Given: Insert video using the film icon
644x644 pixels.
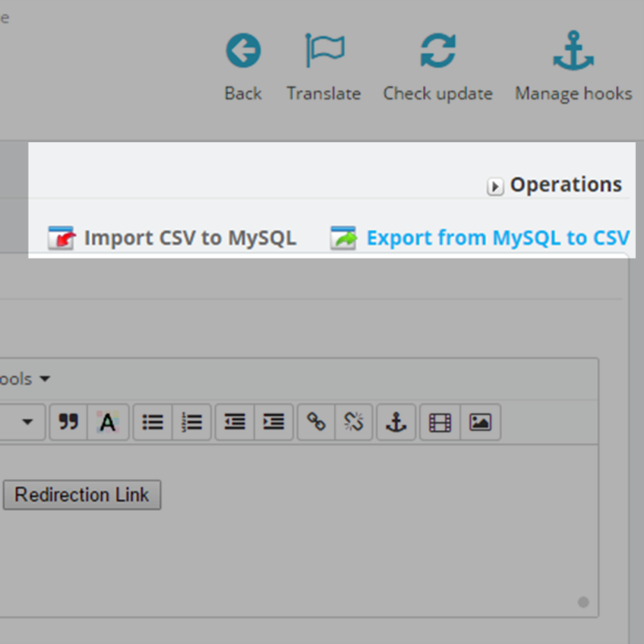Looking at the screenshot, I should (x=440, y=422).
